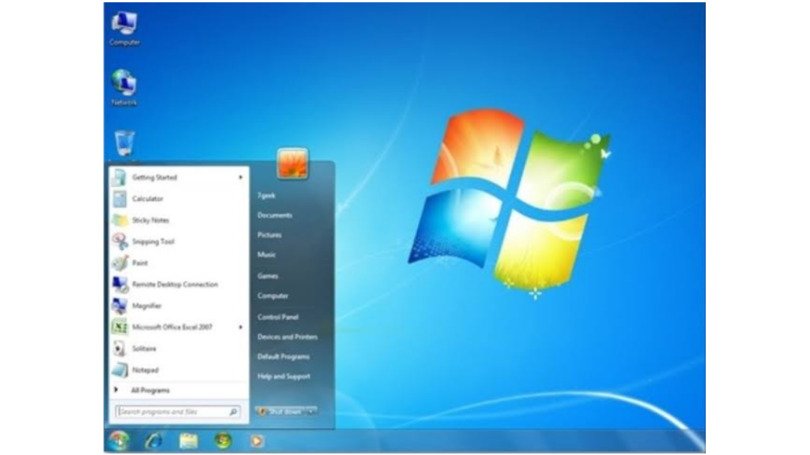Click the user account picture
The image size is (810, 455).
(x=292, y=163)
